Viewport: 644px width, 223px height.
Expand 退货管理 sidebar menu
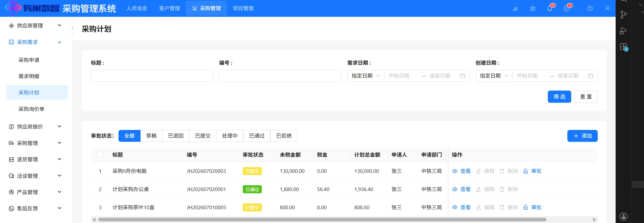click(x=37, y=159)
